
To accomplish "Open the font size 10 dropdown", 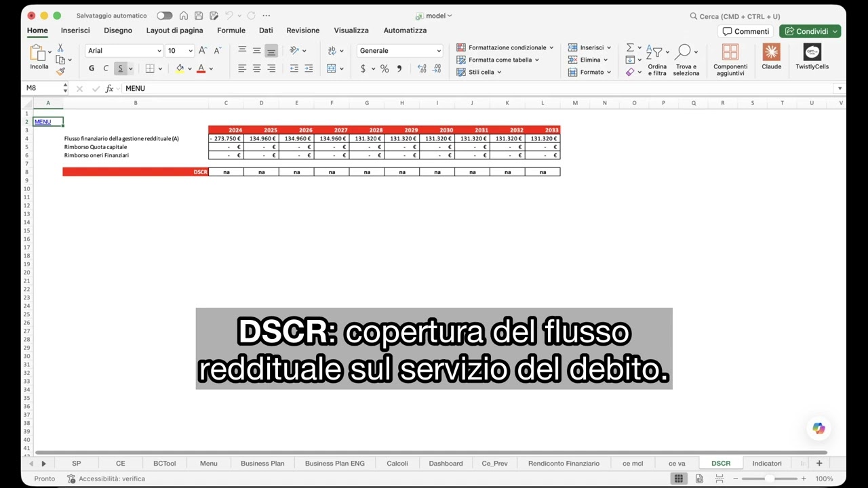I will pyautogui.click(x=191, y=51).
